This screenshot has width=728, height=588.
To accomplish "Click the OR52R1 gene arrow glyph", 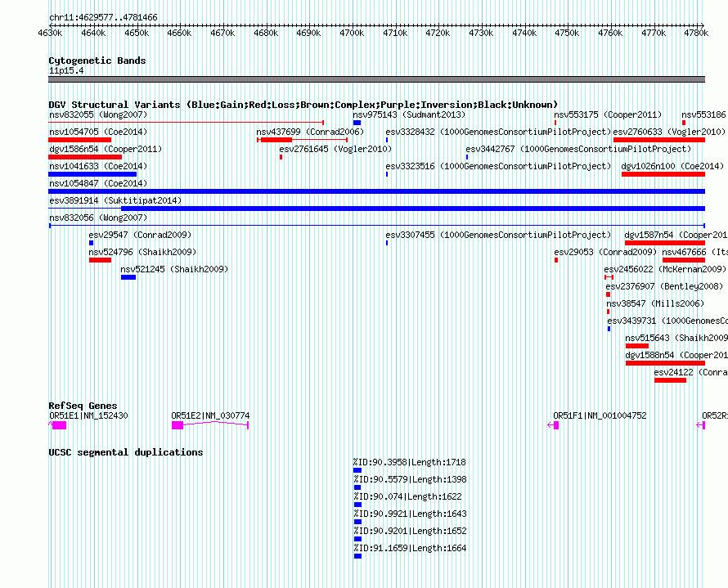I will pos(701,425).
